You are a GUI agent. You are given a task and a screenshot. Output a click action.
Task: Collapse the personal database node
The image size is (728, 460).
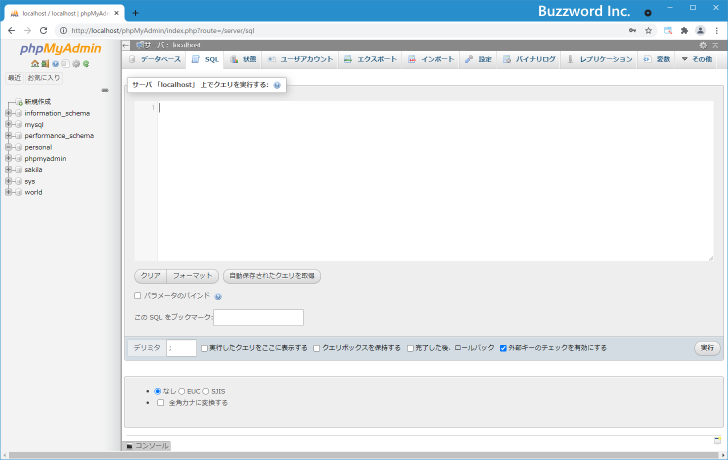click(x=8, y=147)
